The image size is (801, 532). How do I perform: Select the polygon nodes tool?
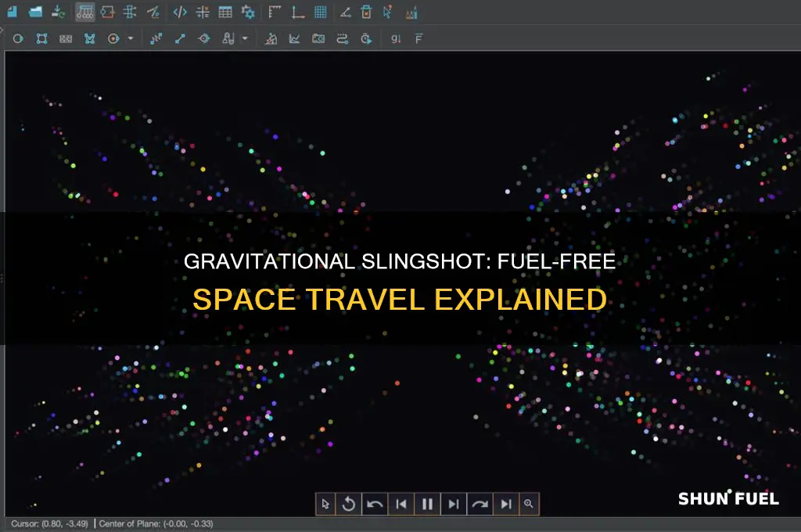[90, 39]
